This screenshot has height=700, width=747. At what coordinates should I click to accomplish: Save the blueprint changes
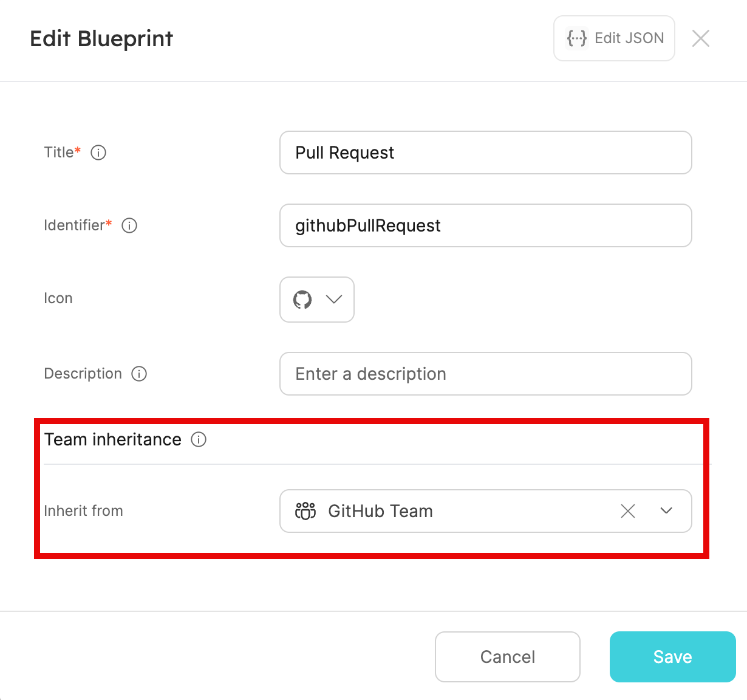coord(673,657)
